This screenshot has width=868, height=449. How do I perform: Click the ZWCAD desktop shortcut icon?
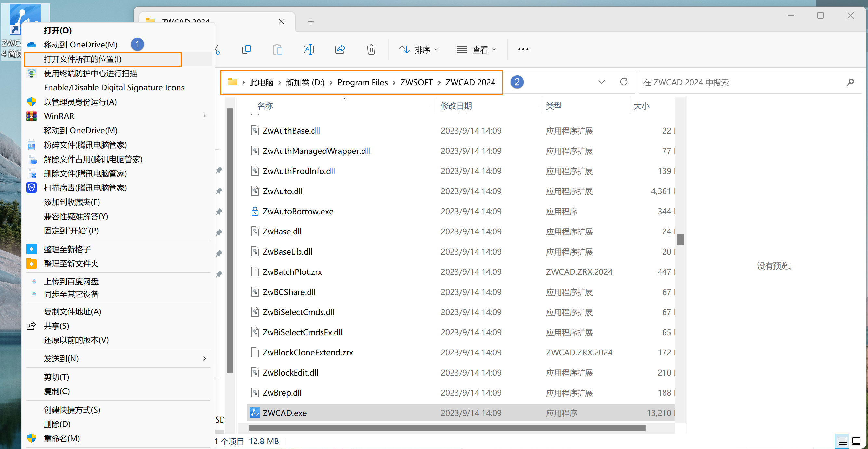[25, 20]
